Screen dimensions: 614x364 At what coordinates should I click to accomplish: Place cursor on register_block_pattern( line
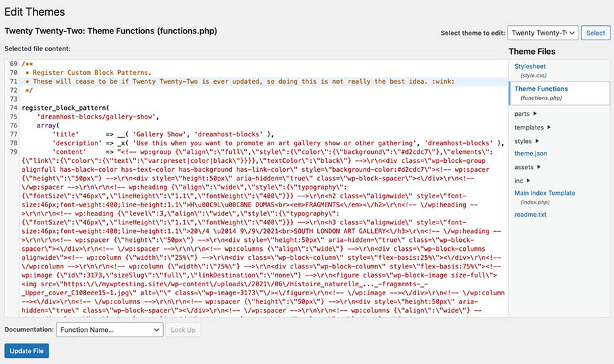click(x=65, y=108)
